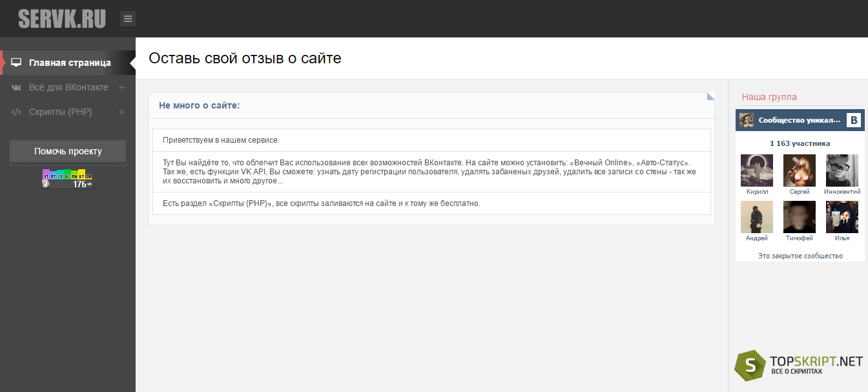
Task: Click the Наша группа heading
Action: pos(769,97)
